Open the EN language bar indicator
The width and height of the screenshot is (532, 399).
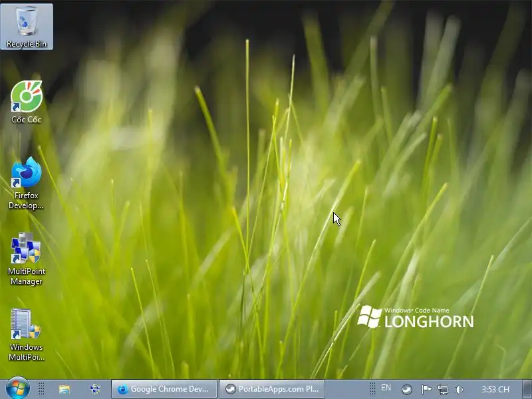pos(386,388)
